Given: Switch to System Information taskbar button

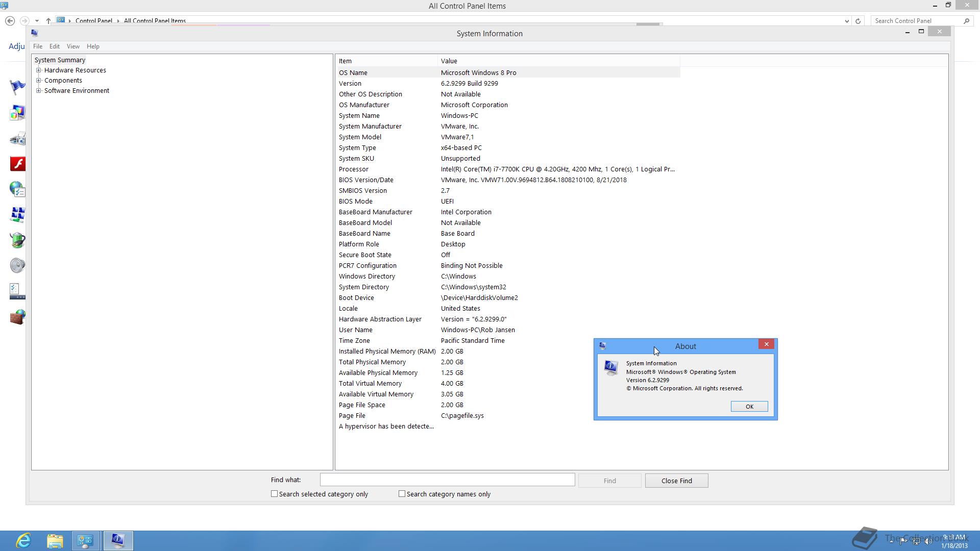Looking at the screenshot, I should click(118, 541).
